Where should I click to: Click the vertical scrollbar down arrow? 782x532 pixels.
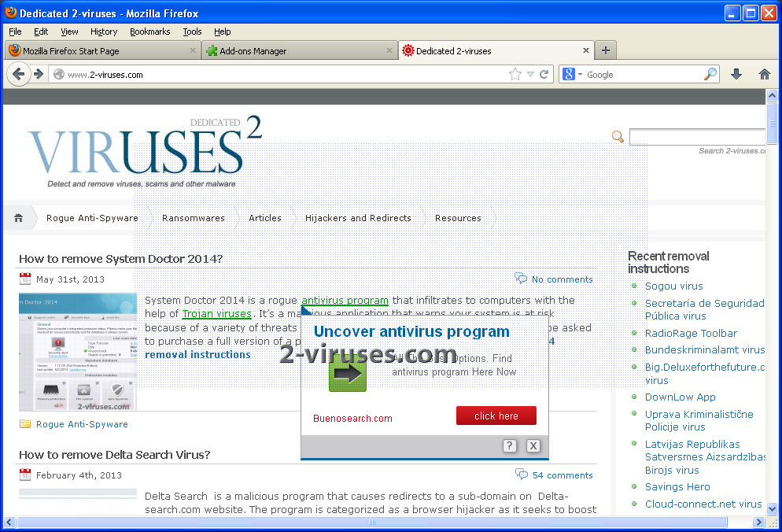click(772, 509)
